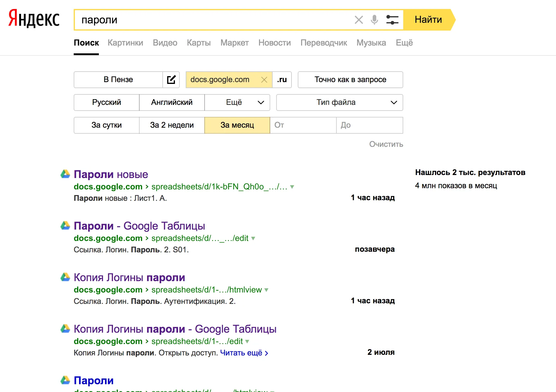Image resolution: width=556 pixels, height=392 pixels.
Task: Activate voice search microphone icon
Action: 374,20
